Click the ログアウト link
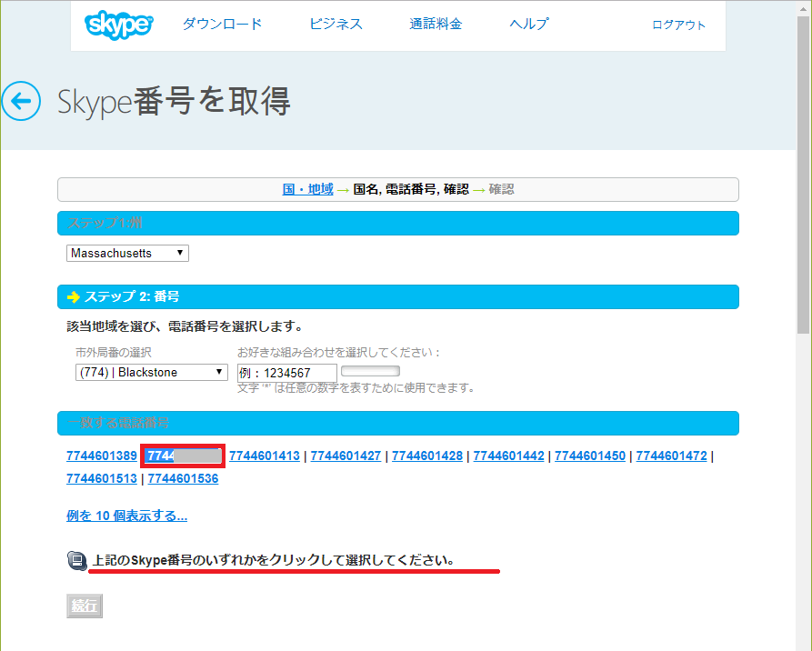 click(678, 25)
